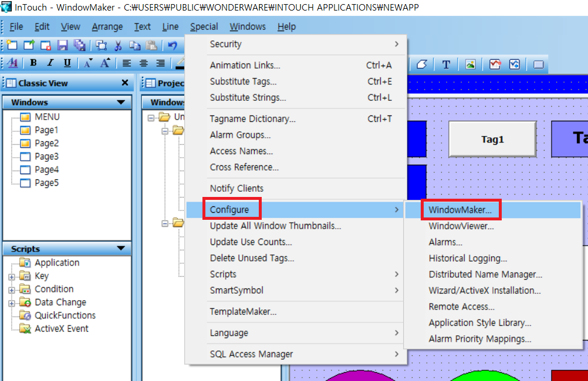Enlarge font size with large A icon
The image size is (588, 381).
point(106,63)
